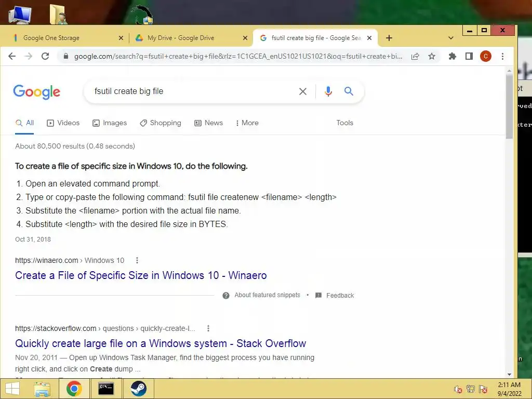Click the taskbar clock showing 2:11 AM
Image resolution: width=532 pixels, height=399 pixels.
click(x=509, y=389)
